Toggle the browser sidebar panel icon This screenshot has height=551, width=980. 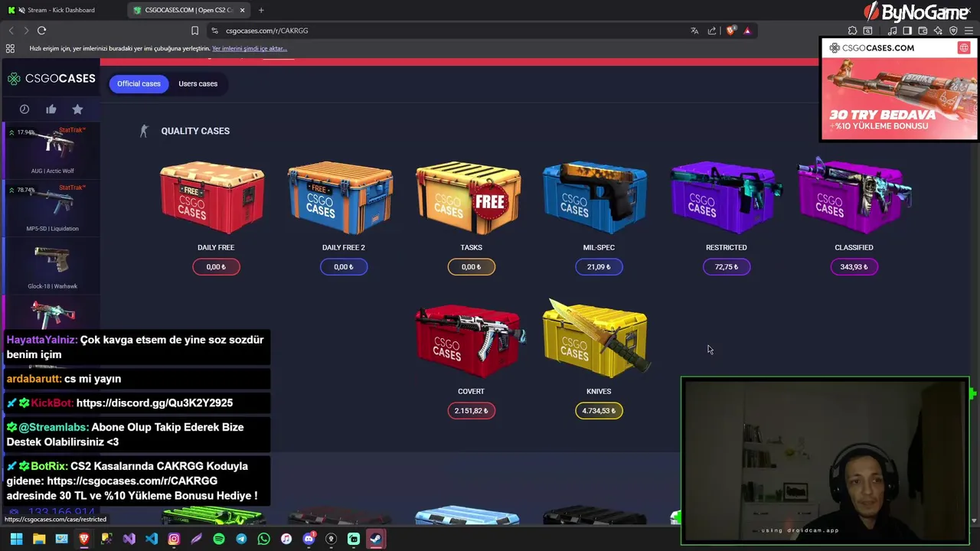(907, 31)
